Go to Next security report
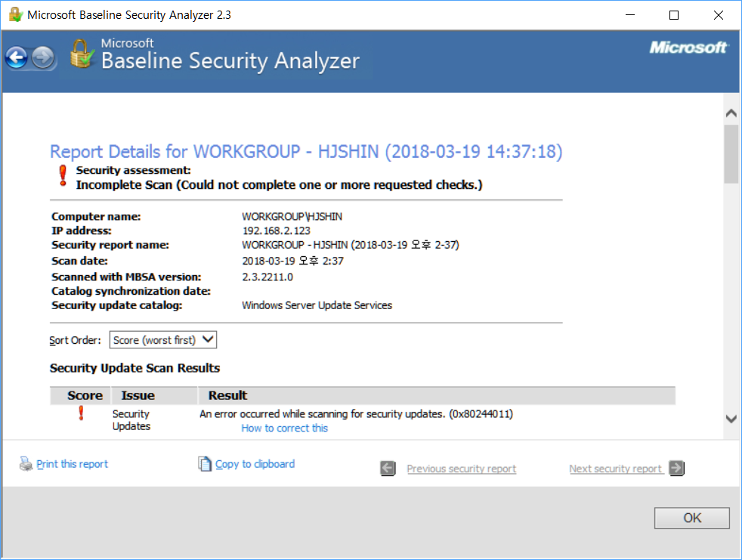The image size is (742, 560). click(616, 469)
